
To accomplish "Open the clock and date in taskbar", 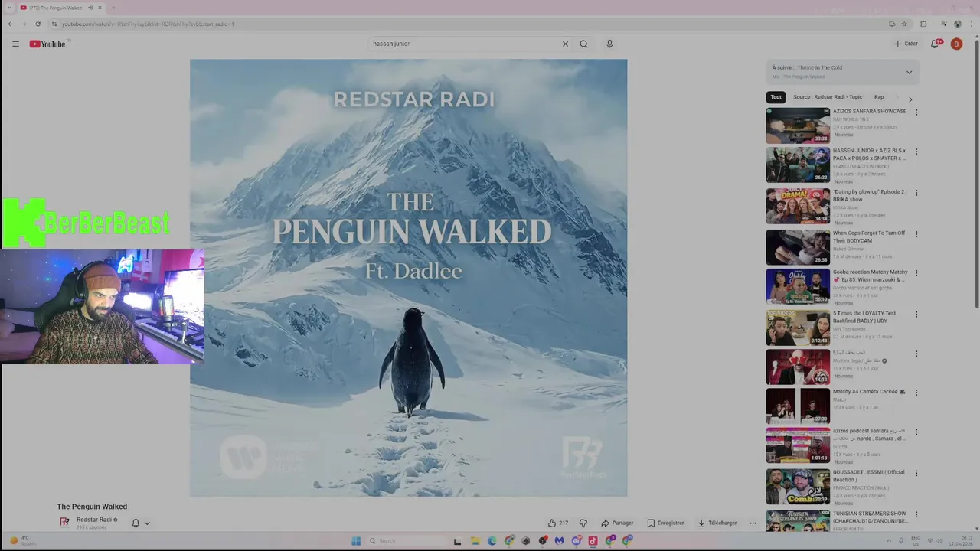I will point(962,540).
